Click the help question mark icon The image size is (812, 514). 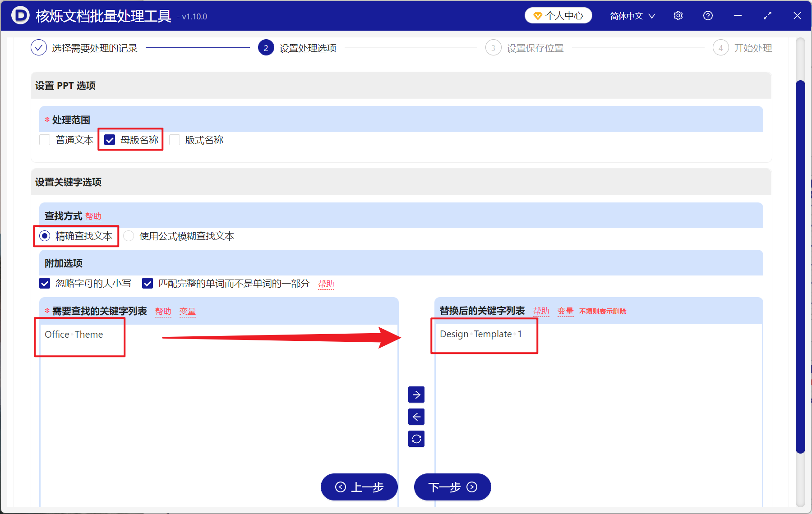coord(708,15)
